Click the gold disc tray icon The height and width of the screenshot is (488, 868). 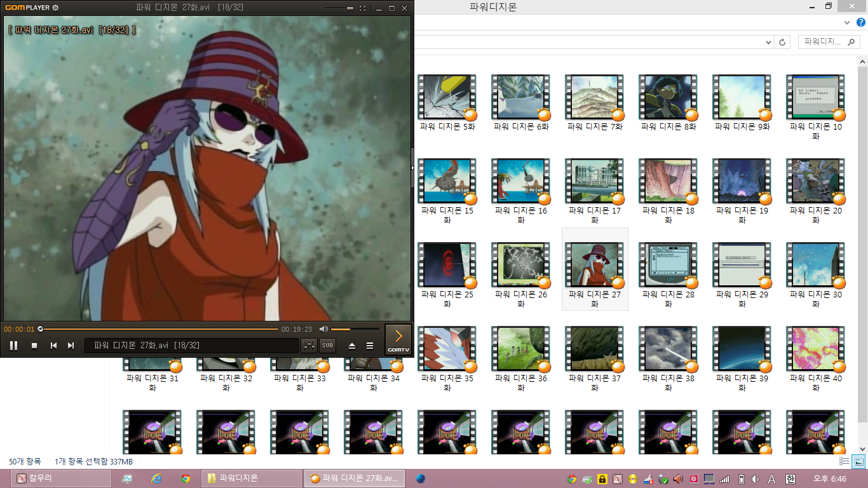(633, 479)
